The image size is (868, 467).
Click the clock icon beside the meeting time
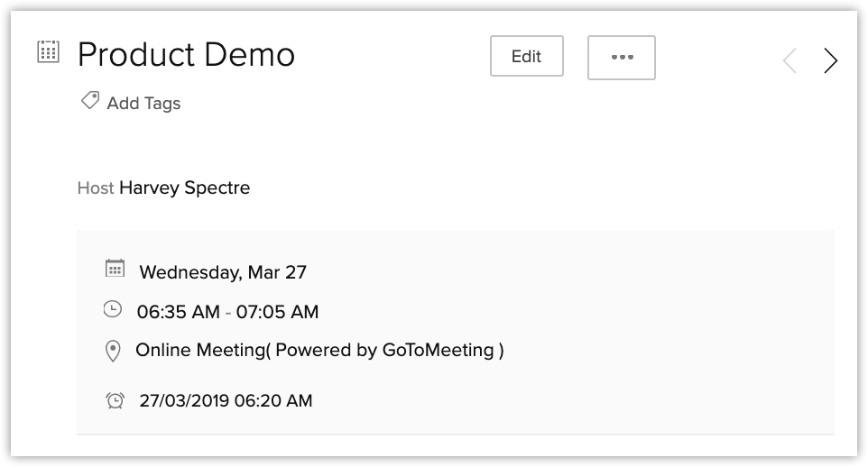[112, 309]
